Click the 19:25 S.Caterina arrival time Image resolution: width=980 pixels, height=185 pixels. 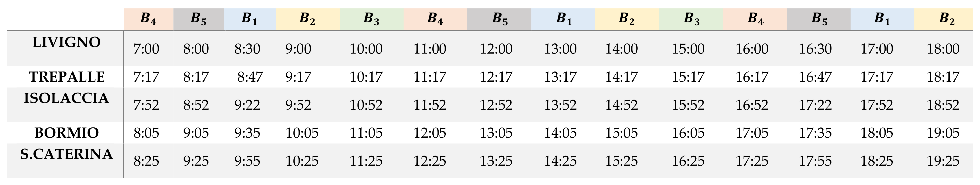tap(943, 162)
